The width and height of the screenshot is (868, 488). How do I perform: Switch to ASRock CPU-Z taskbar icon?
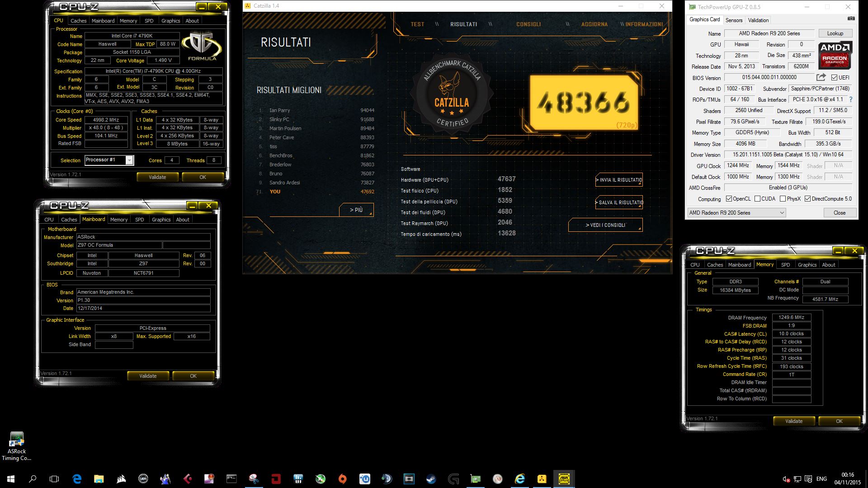pos(564,479)
